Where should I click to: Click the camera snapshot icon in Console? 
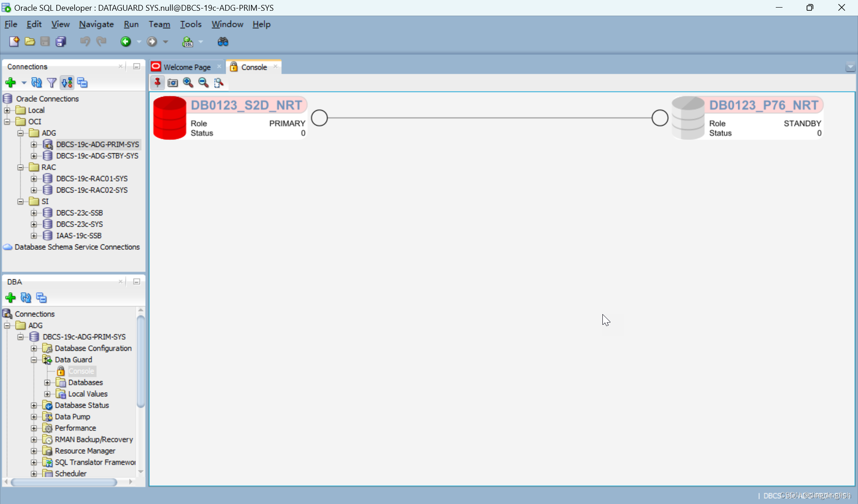tap(172, 83)
